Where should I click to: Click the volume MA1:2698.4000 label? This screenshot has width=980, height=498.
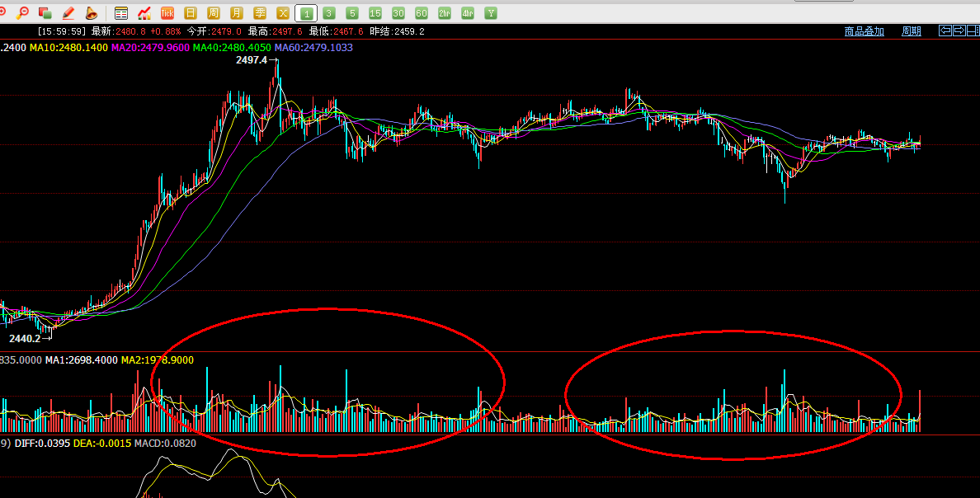click(x=81, y=360)
